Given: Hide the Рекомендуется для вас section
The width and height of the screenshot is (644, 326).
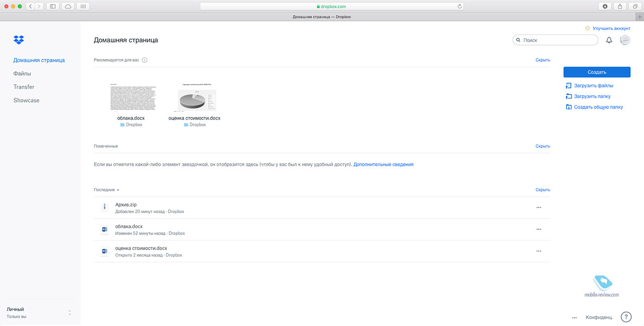Looking at the screenshot, I should (543, 60).
